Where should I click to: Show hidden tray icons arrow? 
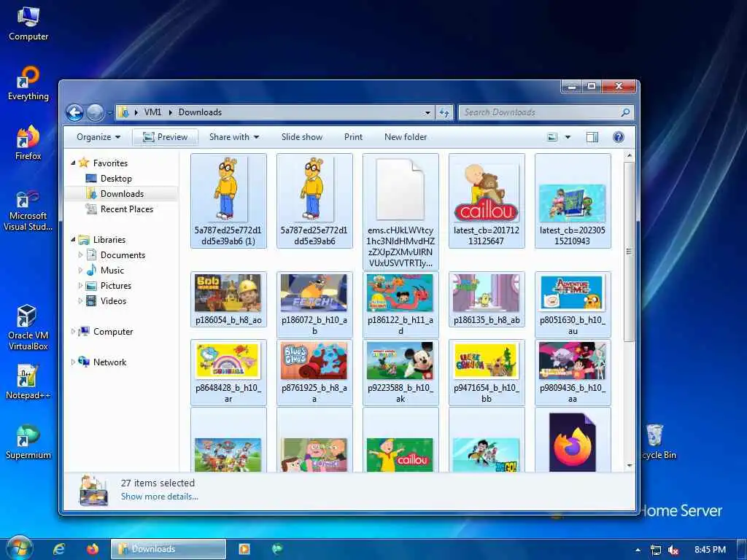[638, 550]
